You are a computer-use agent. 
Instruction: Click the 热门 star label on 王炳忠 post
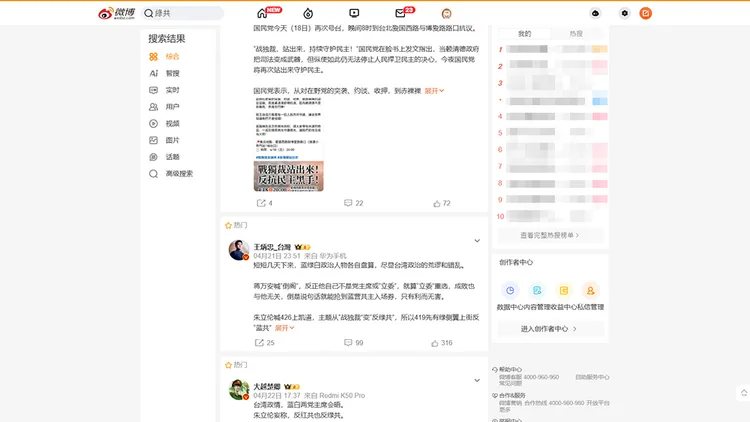coord(236,225)
